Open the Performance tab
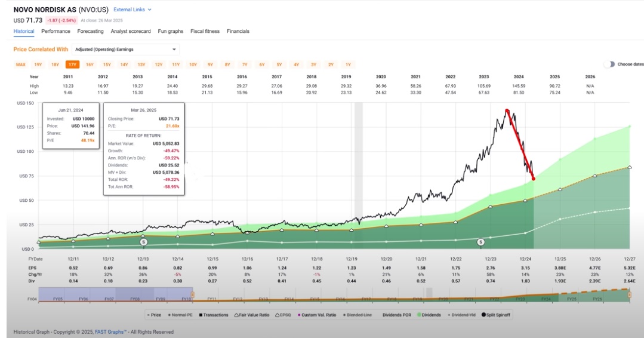This screenshot has height=338, width=644. click(56, 31)
